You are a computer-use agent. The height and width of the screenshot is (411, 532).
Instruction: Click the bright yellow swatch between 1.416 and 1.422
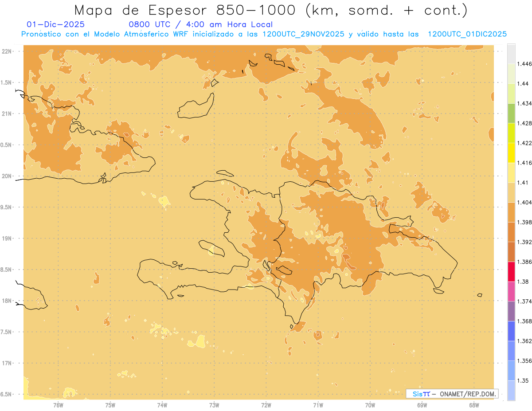click(x=512, y=153)
